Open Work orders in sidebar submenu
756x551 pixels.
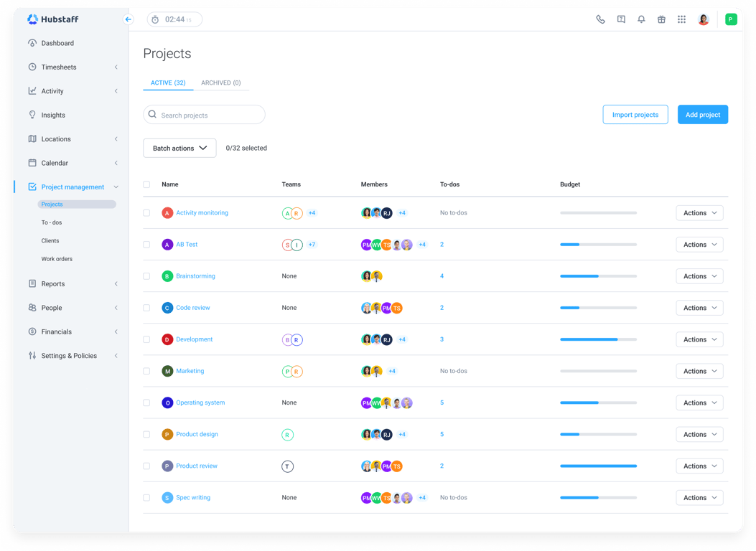[57, 259]
